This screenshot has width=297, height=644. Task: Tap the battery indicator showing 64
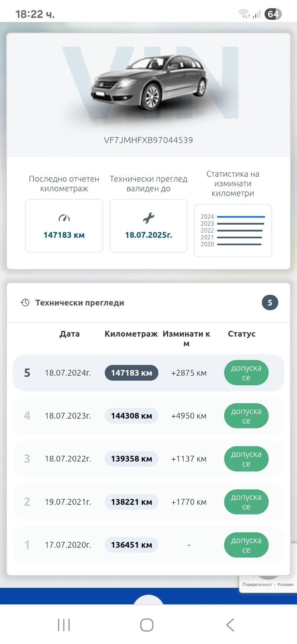[273, 14]
